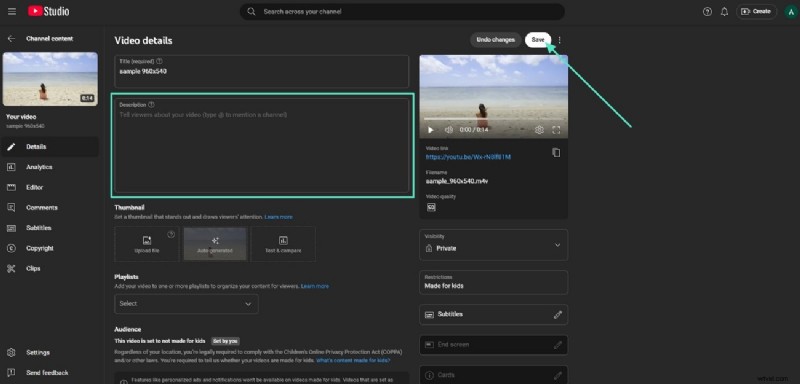Click the Save button

point(538,40)
